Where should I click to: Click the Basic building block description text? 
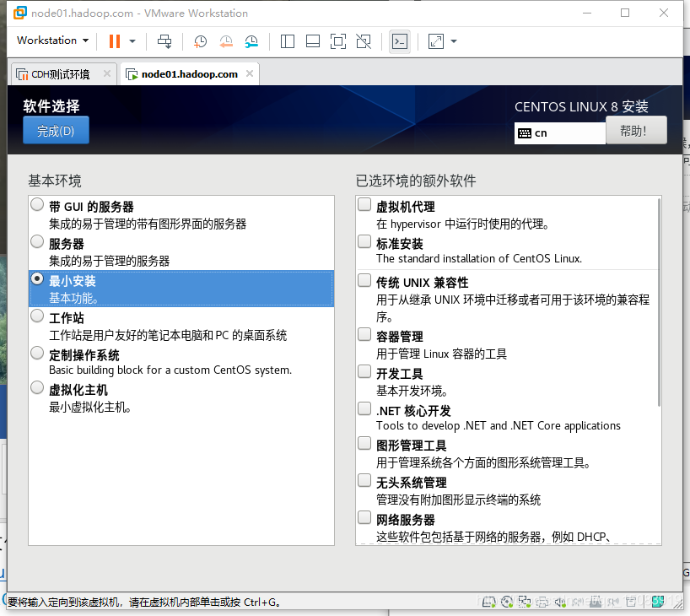coord(170,370)
